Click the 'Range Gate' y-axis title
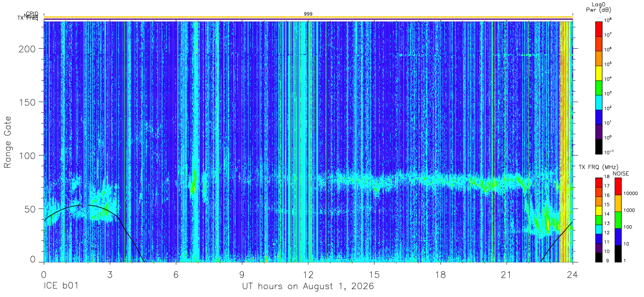This screenshot has width=644, height=297. pyautogui.click(x=8, y=142)
